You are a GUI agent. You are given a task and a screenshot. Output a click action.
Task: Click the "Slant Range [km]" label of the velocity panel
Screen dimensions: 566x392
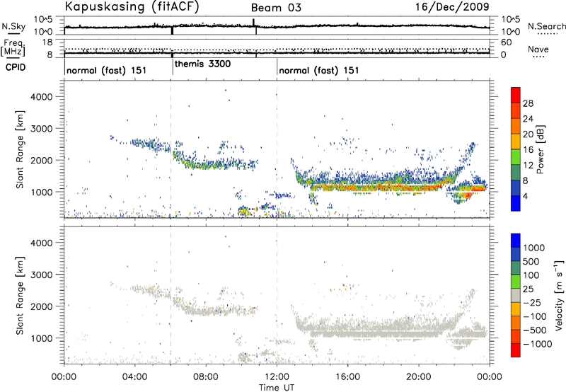tap(20, 296)
